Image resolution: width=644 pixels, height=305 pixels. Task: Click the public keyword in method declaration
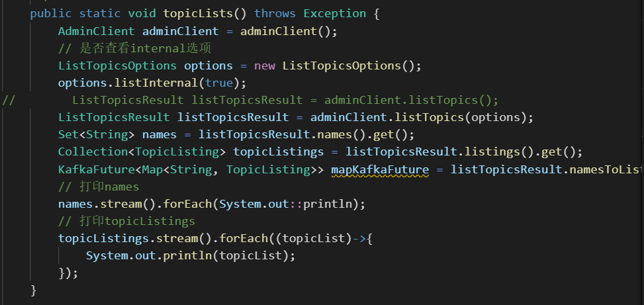click(51, 13)
